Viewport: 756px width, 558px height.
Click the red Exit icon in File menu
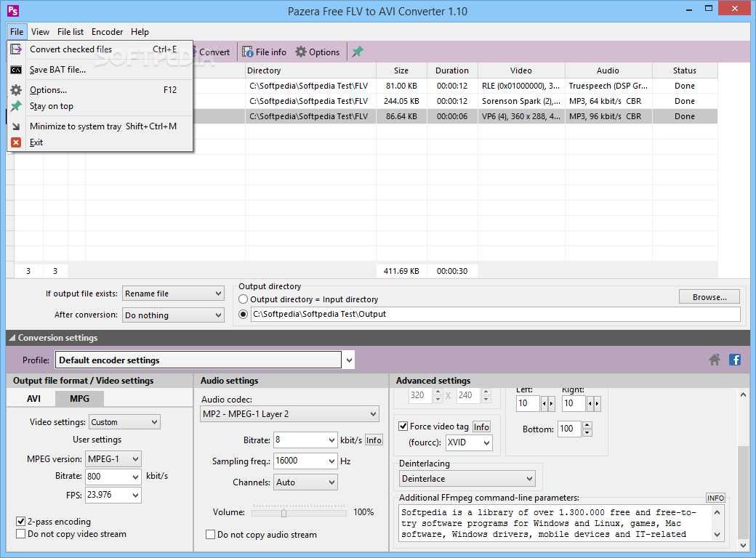(x=16, y=142)
